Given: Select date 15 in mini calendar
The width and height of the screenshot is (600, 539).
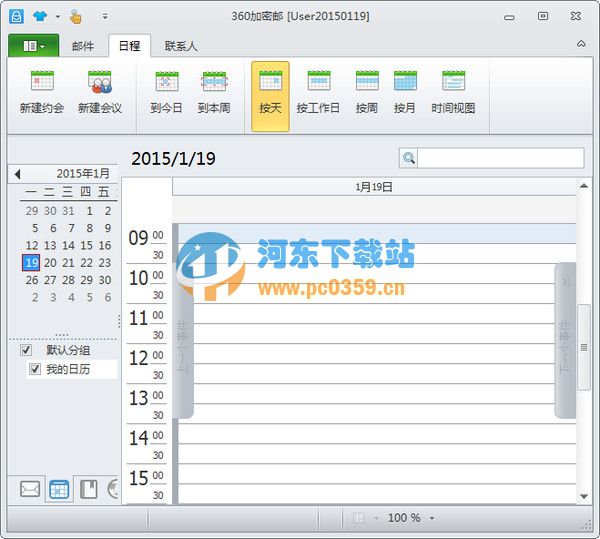Looking at the screenshot, I should click(x=86, y=245).
